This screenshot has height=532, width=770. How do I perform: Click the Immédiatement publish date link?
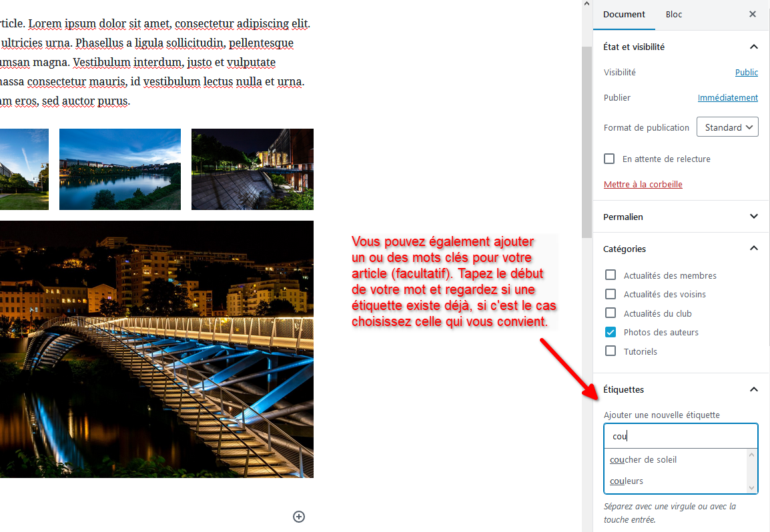coord(727,97)
